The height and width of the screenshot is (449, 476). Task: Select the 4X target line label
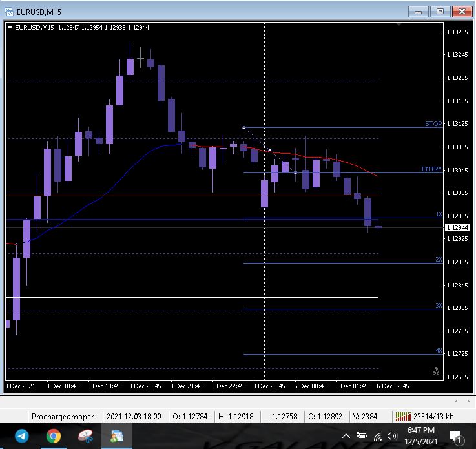(x=439, y=350)
